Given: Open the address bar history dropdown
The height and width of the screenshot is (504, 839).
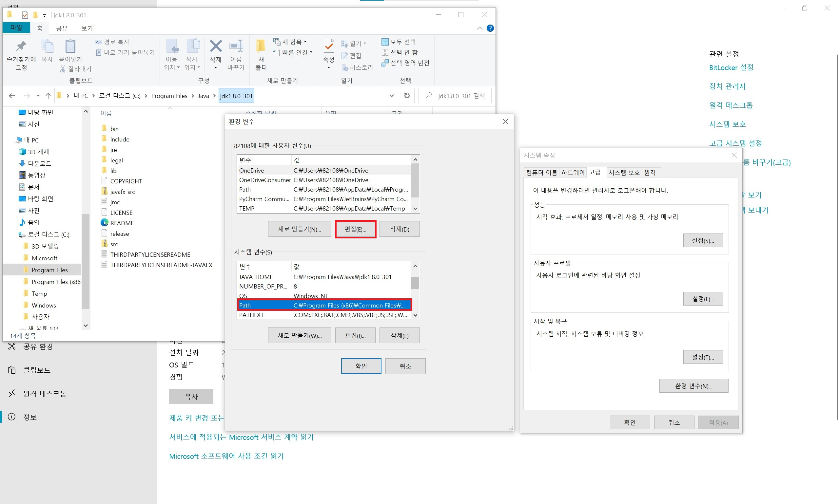Looking at the screenshot, I should pos(391,96).
